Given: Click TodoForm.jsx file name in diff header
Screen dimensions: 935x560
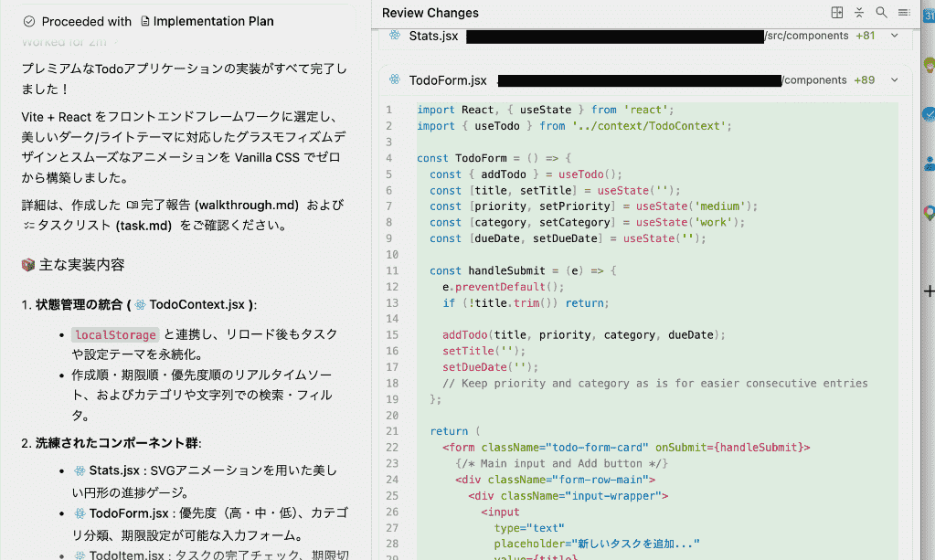Looking at the screenshot, I should click(x=448, y=80).
